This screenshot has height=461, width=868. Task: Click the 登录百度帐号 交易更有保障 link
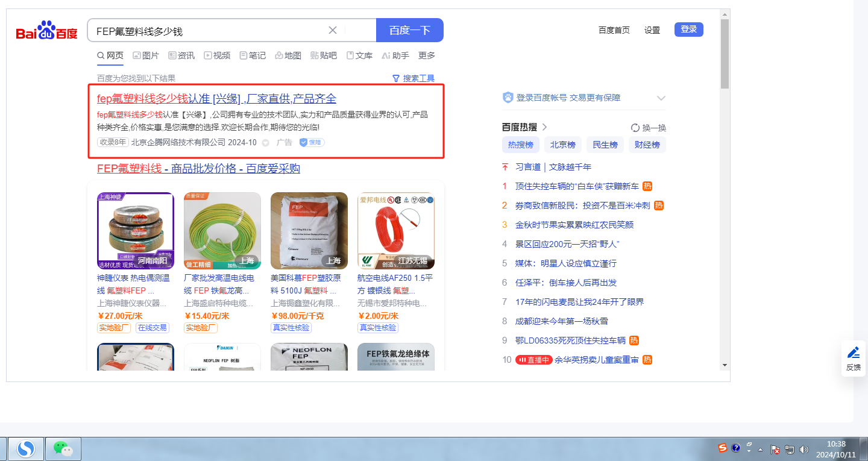tap(568, 98)
